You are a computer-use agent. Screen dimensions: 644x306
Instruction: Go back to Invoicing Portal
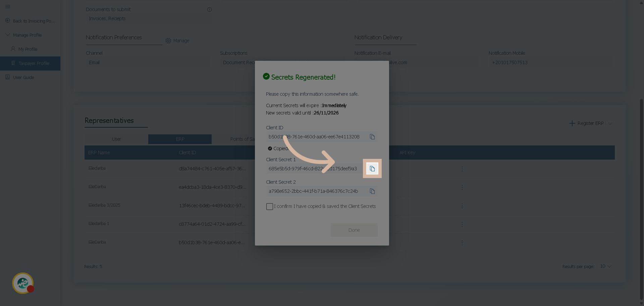pos(30,21)
